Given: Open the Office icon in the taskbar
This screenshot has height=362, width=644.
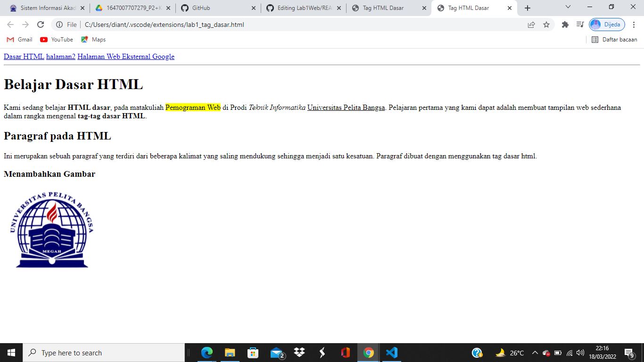Looking at the screenshot, I should 346,353.
